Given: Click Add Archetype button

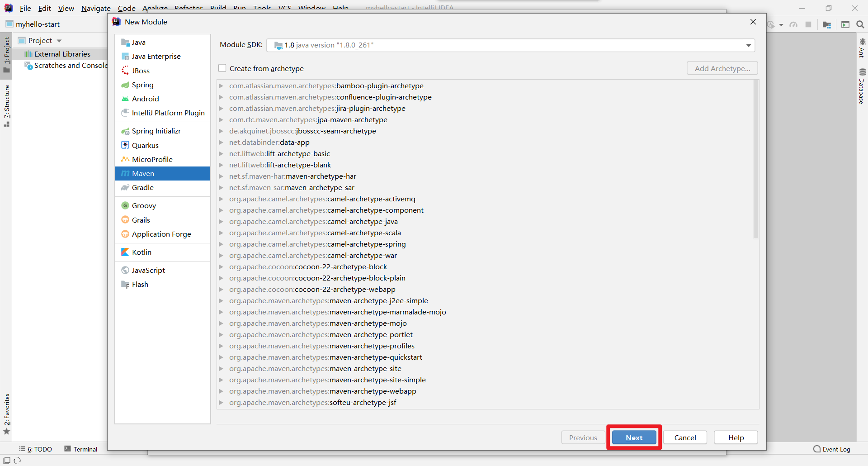Looking at the screenshot, I should pos(722,68).
